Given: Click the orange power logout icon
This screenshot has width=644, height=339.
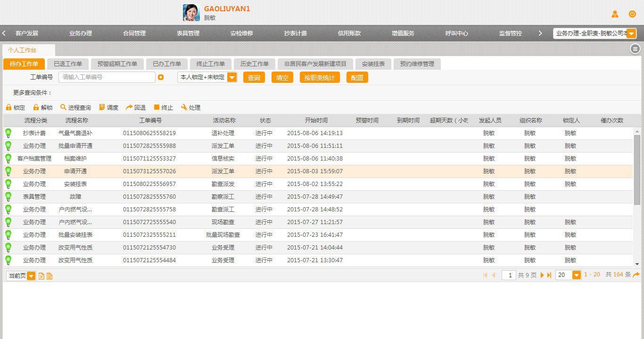Looking at the screenshot, I should point(632,14).
